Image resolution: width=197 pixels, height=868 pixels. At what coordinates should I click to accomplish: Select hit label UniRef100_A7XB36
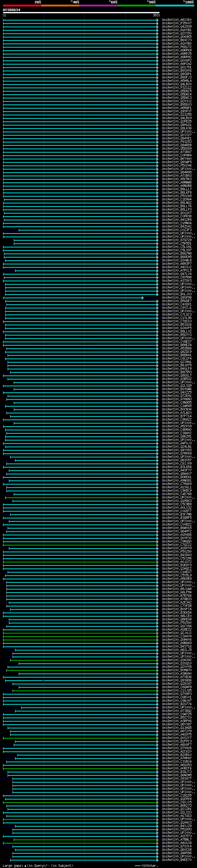point(177,676)
